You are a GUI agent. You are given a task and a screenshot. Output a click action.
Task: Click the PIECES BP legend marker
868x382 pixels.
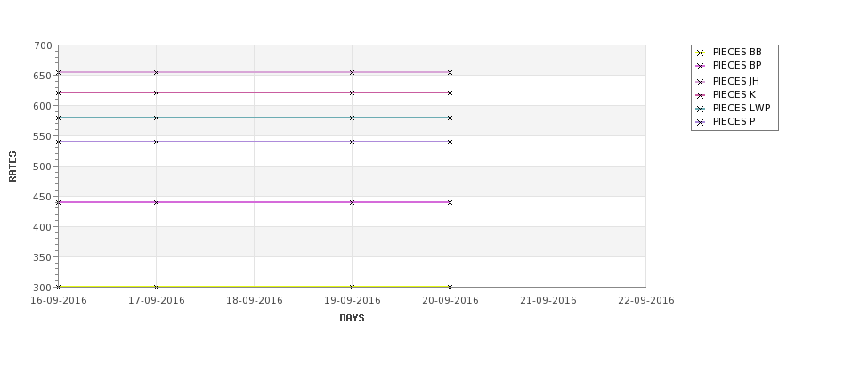[701, 66]
